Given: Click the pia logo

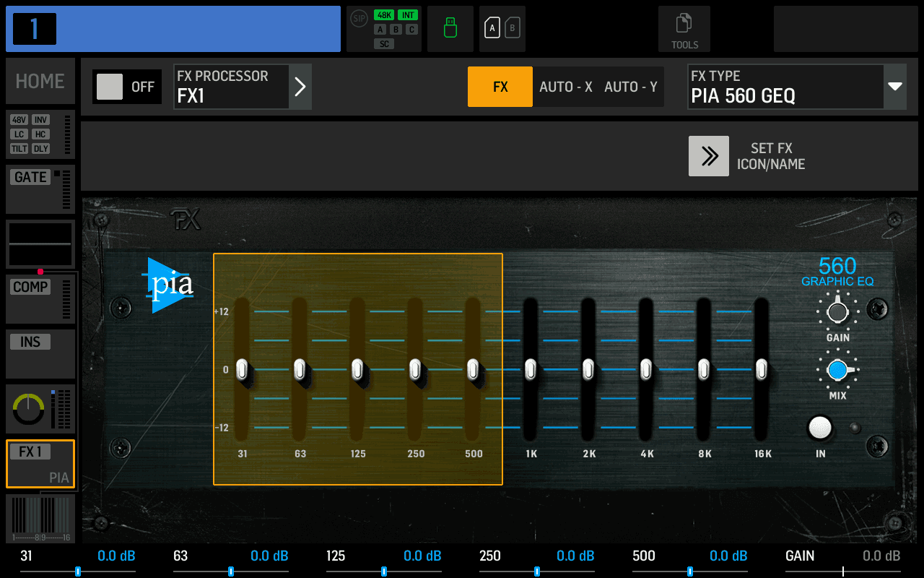Looking at the screenshot, I should [168, 285].
